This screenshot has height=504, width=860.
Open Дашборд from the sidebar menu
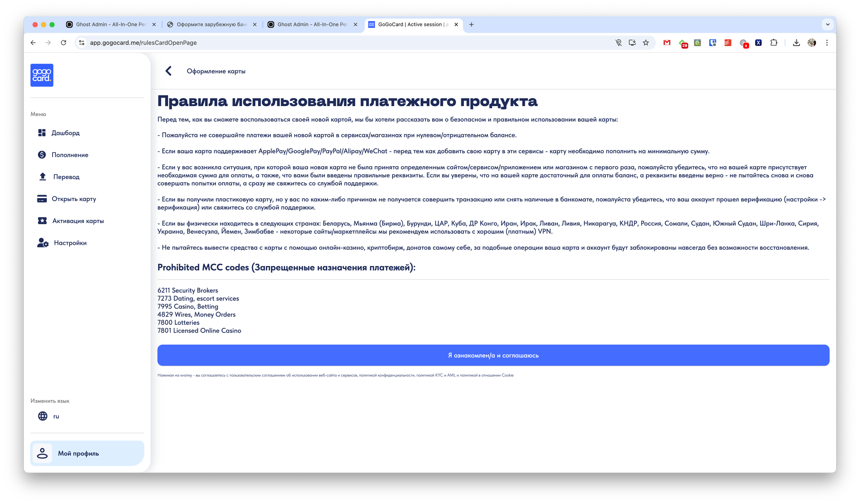coord(65,133)
